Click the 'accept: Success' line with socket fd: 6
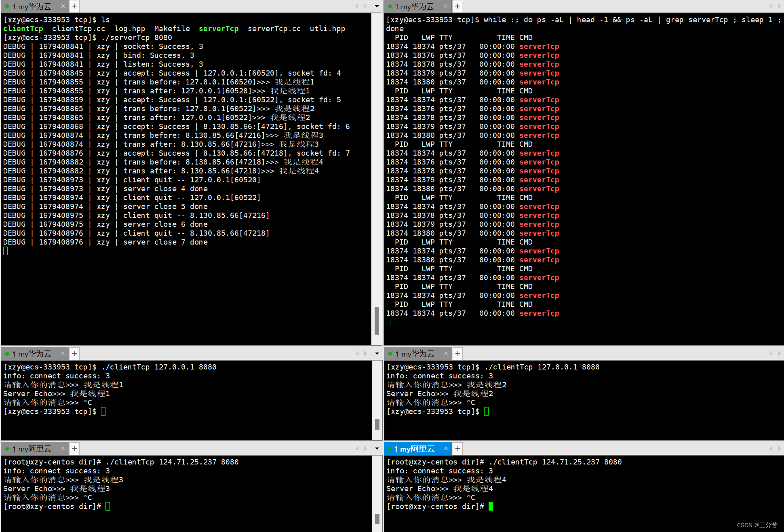The height and width of the screenshot is (532, 784). tap(177, 127)
